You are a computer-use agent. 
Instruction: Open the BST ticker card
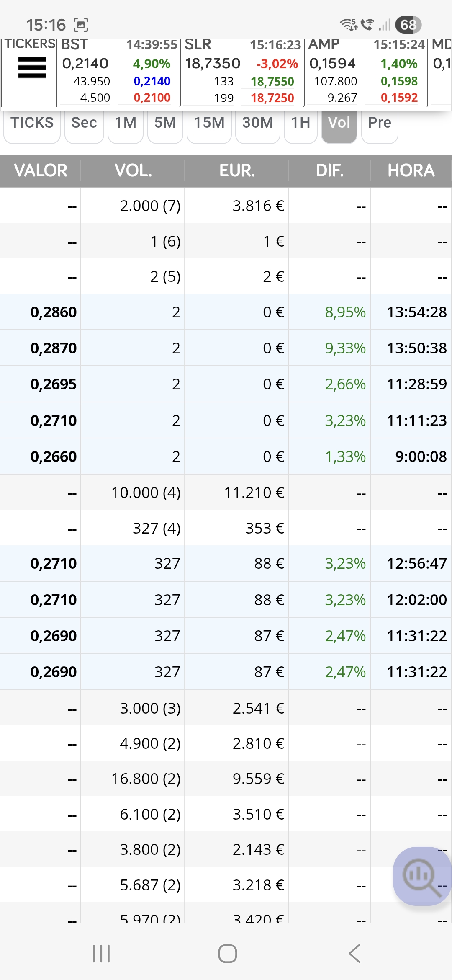[x=118, y=71]
